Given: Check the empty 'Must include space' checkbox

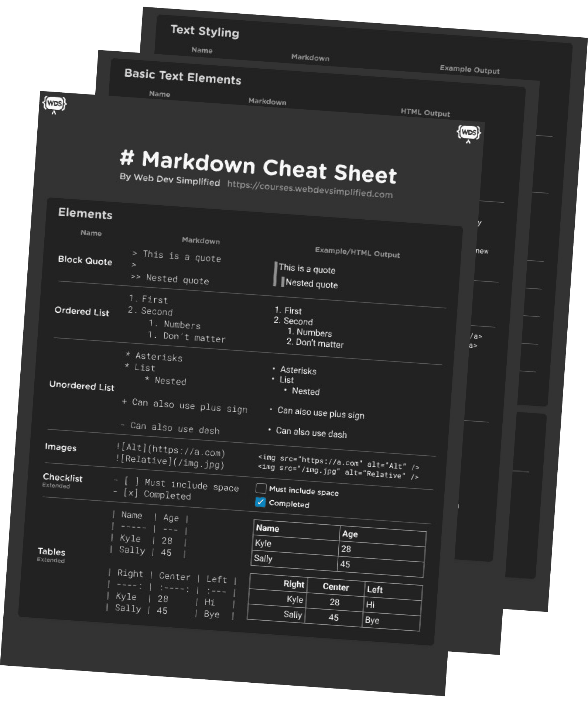Looking at the screenshot, I should [261, 488].
